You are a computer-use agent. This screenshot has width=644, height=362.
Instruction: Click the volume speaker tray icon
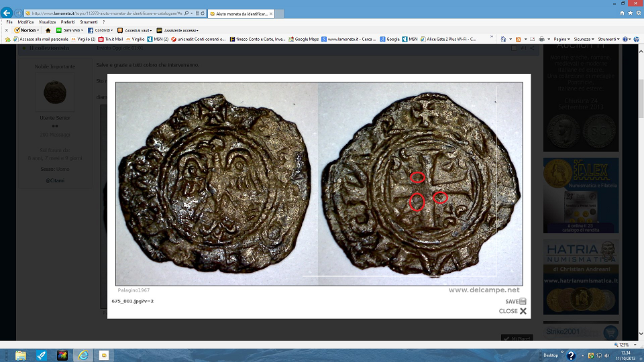click(x=607, y=355)
